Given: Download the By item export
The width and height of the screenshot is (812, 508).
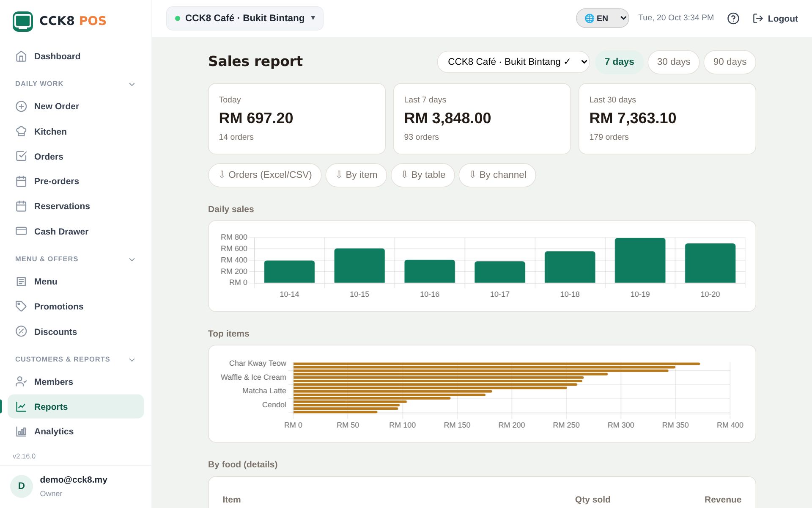Looking at the screenshot, I should tap(356, 175).
